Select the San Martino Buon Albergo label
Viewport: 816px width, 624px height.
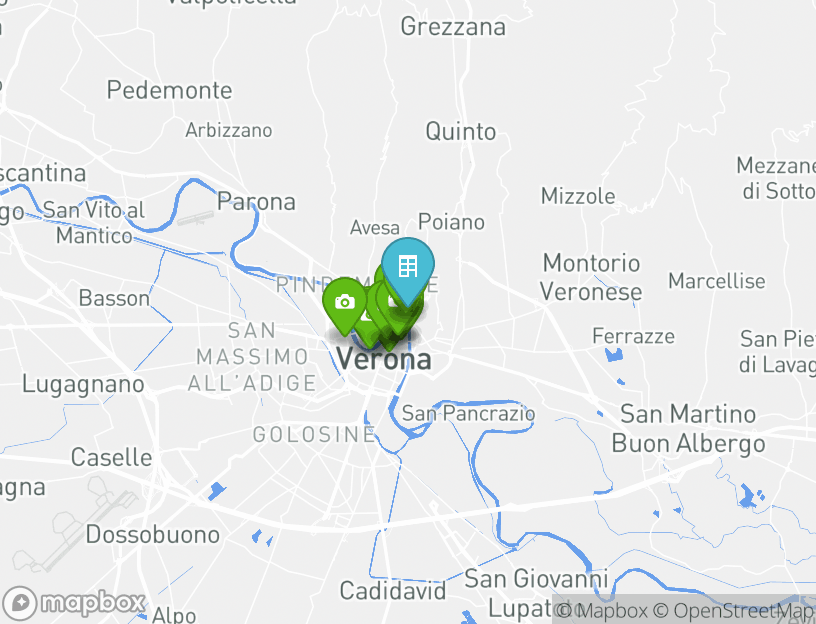pos(688,429)
